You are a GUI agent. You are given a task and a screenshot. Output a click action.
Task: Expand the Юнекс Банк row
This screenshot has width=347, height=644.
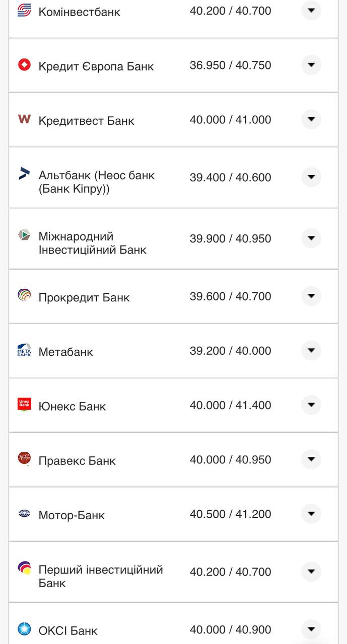point(311,405)
